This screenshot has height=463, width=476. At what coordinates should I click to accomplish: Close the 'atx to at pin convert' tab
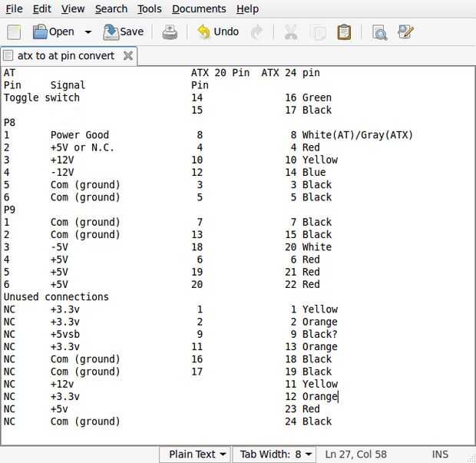tap(128, 56)
